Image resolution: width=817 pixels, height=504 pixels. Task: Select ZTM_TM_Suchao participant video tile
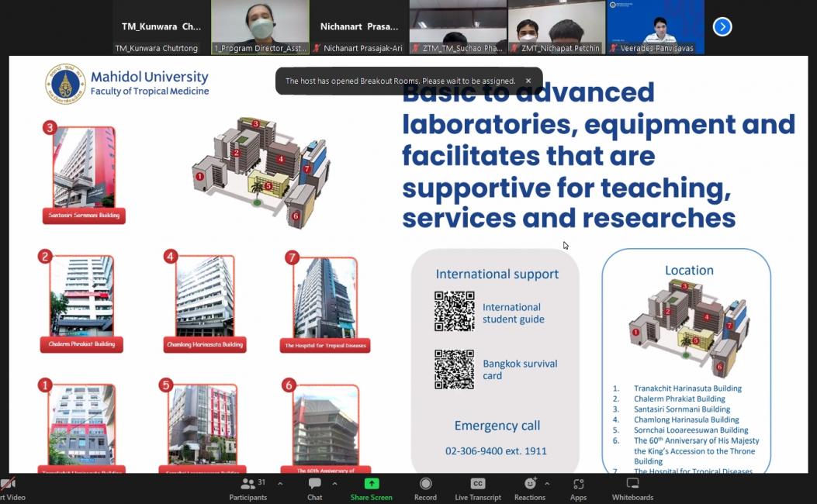coord(458,27)
